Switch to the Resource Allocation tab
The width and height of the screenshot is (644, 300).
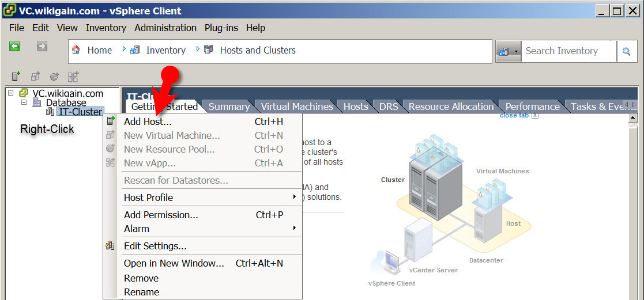tap(451, 107)
